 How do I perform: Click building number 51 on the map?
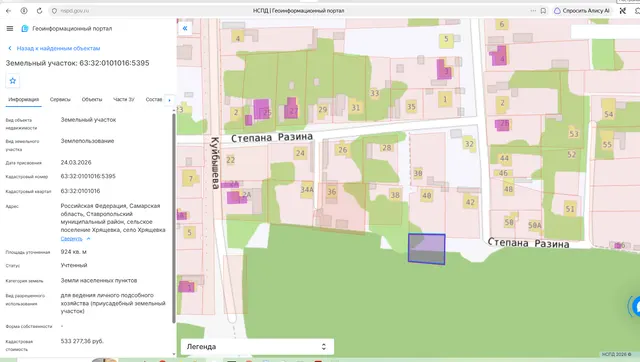(x=570, y=209)
